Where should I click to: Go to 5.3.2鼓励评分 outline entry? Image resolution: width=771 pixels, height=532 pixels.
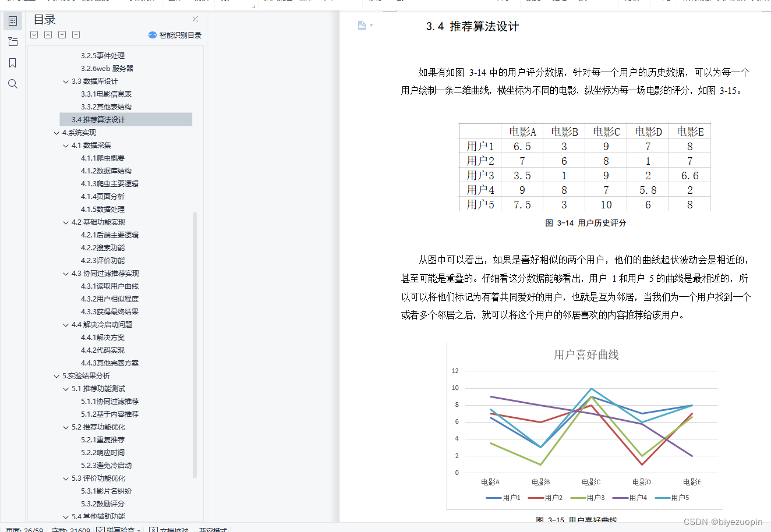(102, 504)
